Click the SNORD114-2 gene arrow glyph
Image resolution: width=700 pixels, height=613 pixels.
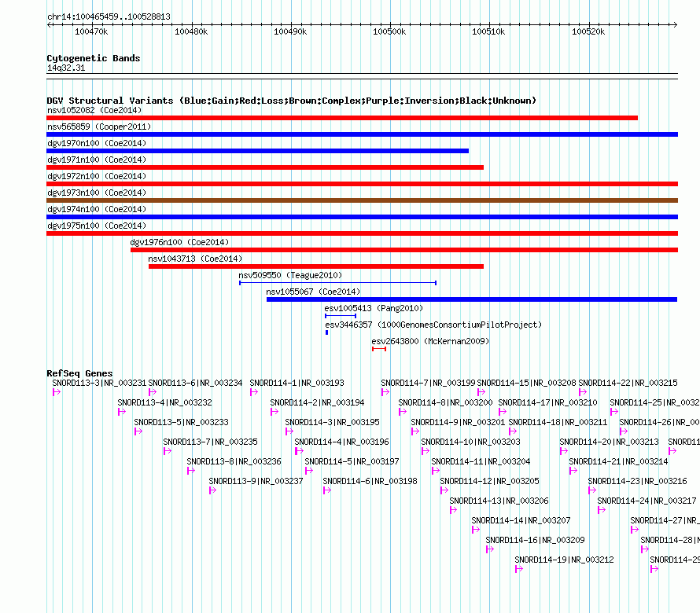tap(274, 412)
